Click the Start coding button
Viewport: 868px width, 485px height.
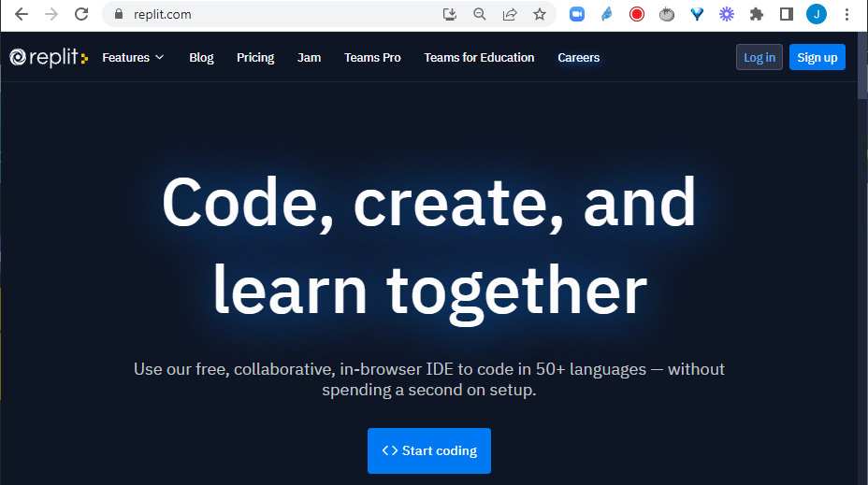point(429,450)
